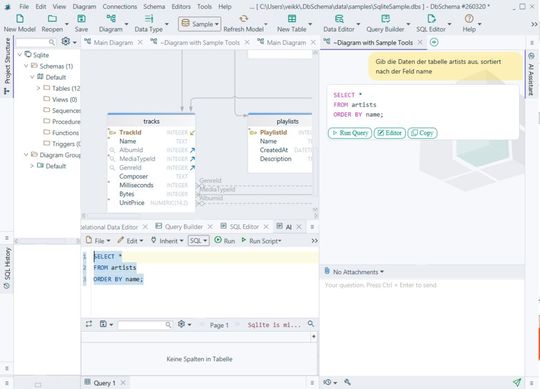Launch the SQL Editor from the toolbar
The width and height of the screenshot is (540, 389).
[431, 23]
